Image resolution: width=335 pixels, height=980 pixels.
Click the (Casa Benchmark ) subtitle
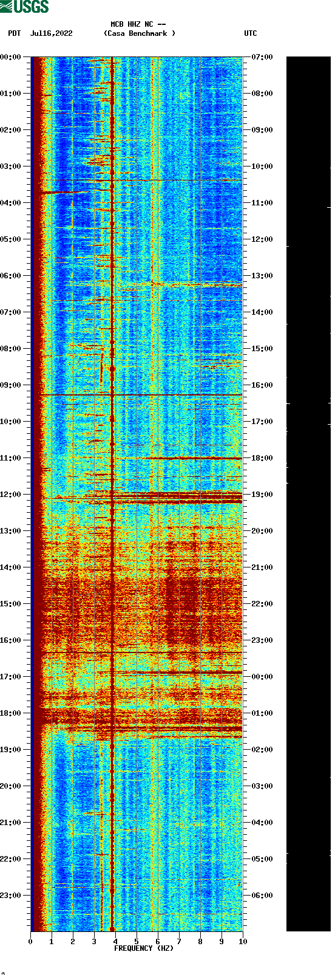(140, 33)
